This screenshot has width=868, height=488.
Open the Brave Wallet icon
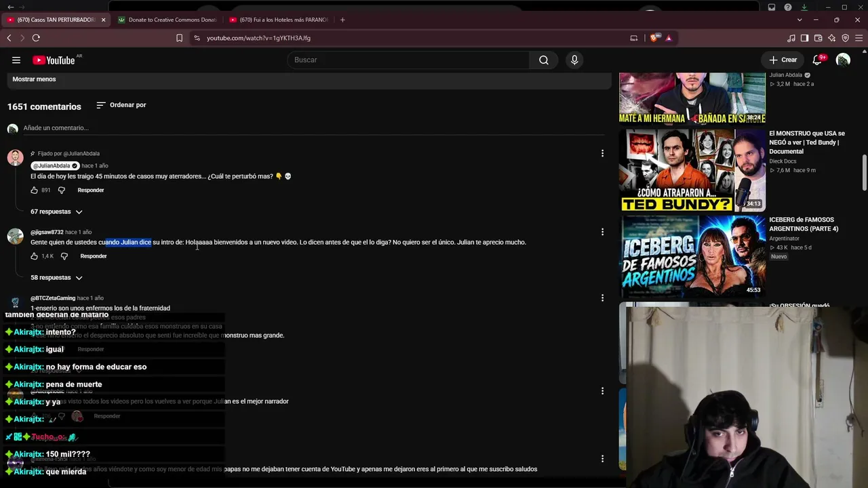(x=818, y=38)
